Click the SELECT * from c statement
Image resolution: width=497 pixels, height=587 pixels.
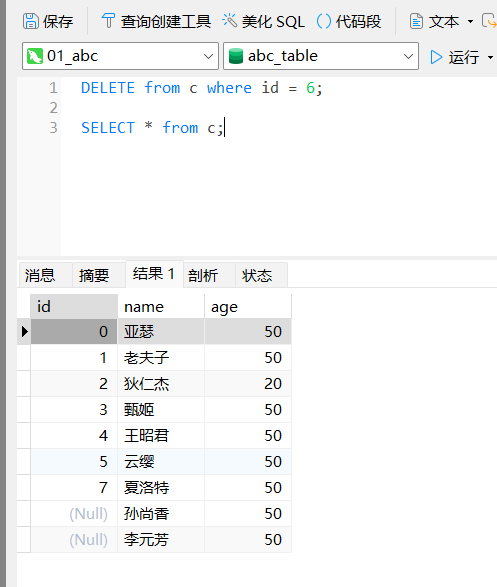pos(152,128)
